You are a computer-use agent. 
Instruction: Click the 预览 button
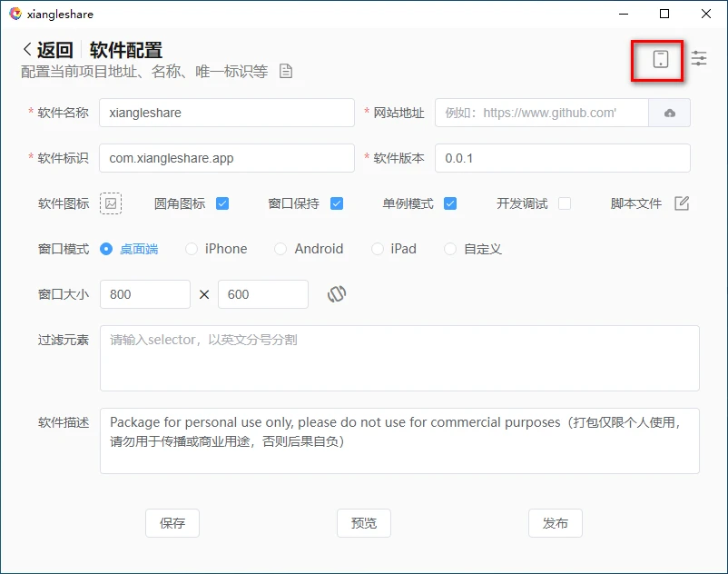coord(364,523)
